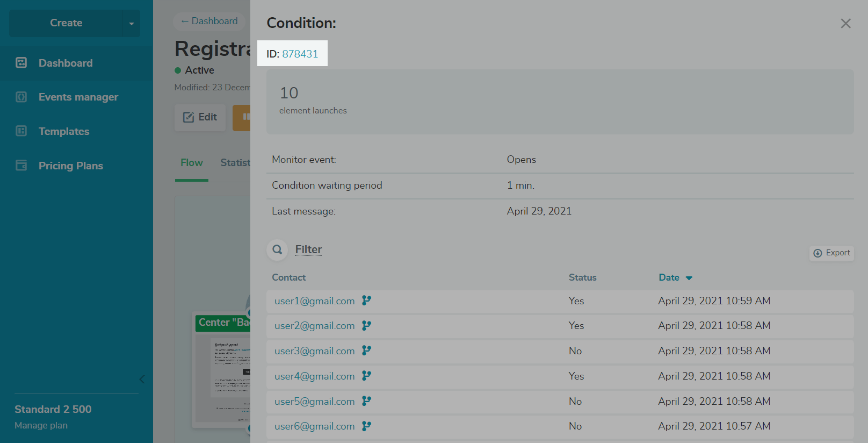Open the Manage plan link
This screenshot has width=868, height=443.
(x=41, y=426)
